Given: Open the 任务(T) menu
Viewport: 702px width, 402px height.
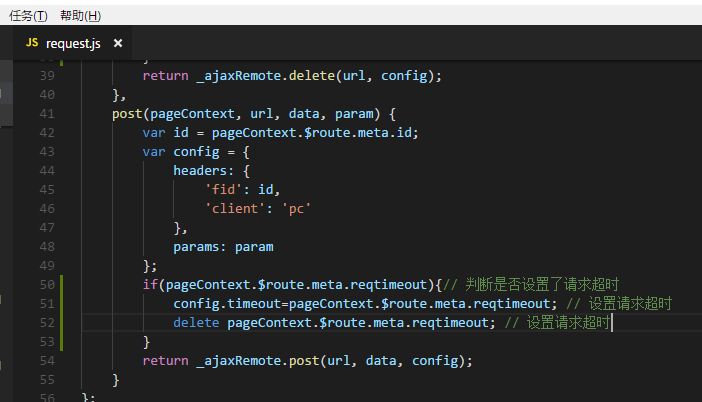Looking at the screenshot, I should (x=28, y=16).
